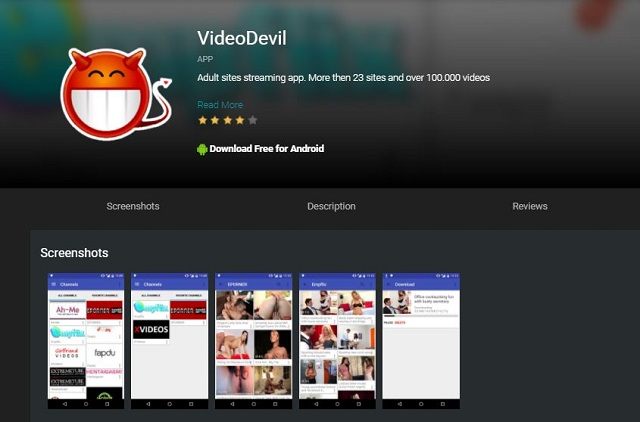Open the Description tab
640x422 pixels.
point(331,206)
